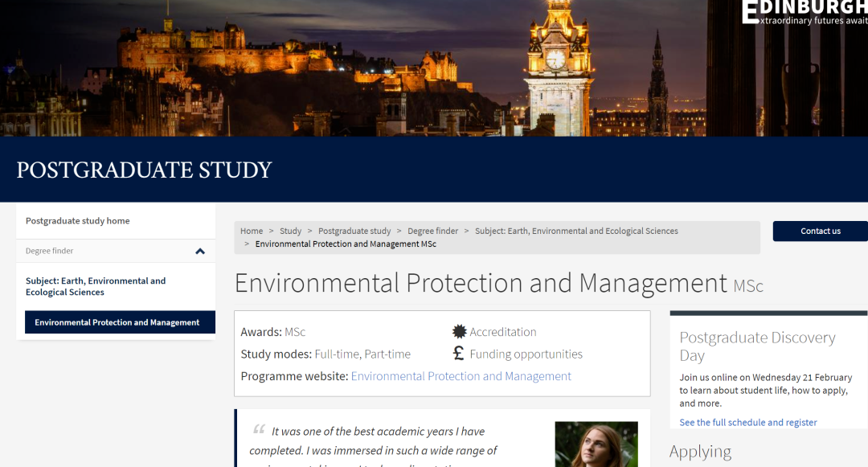Screen dimensions: 868x467
Task: Click the pound sign funding icon
Action: tap(458, 353)
